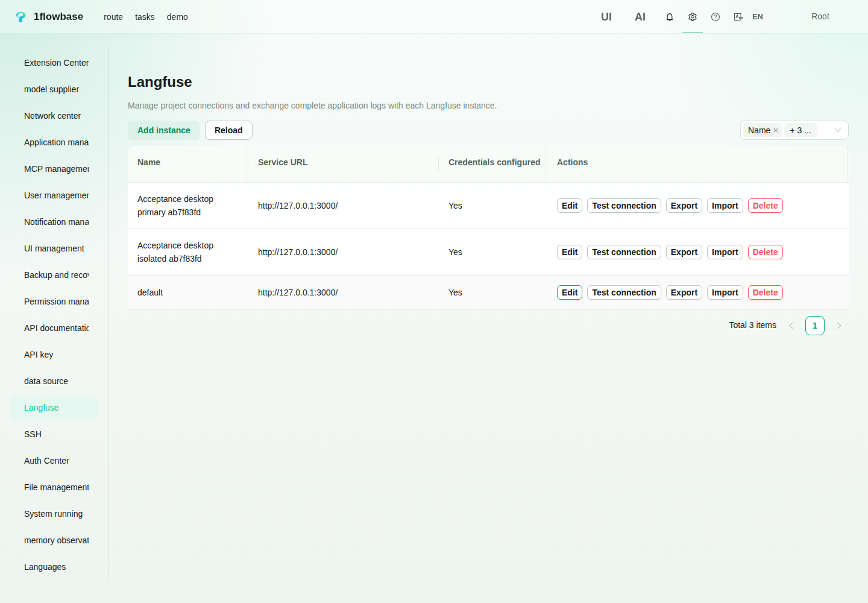Switch to AI mode in header
Image resolution: width=868 pixels, height=603 pixels.
[640, 17]
